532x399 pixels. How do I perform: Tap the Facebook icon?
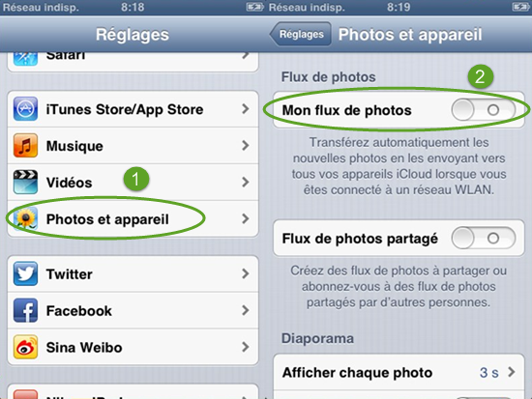25,310
